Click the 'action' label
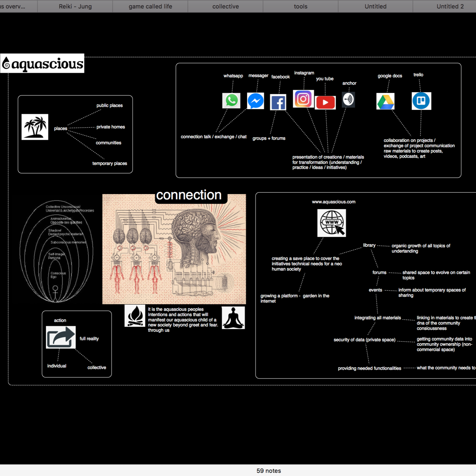 point(60,320)
